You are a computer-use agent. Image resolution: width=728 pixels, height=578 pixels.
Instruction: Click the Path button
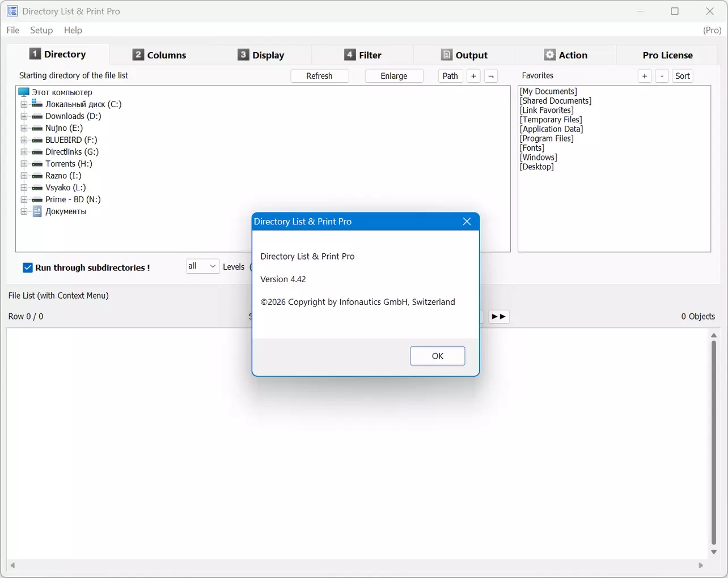pyautogui.click(x=450, y=76)
